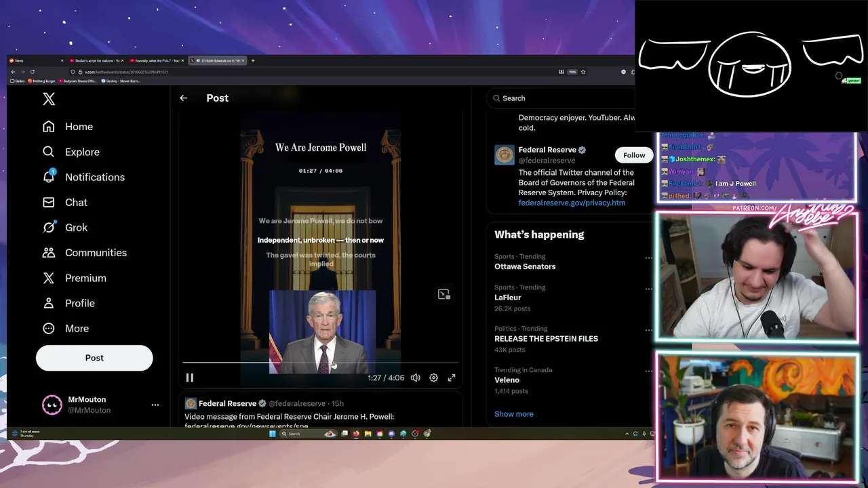This screenshot has width=868, height=488.
Task: Open Federal Reserve profile avatar in sidebar
Action: coord(505,155)
